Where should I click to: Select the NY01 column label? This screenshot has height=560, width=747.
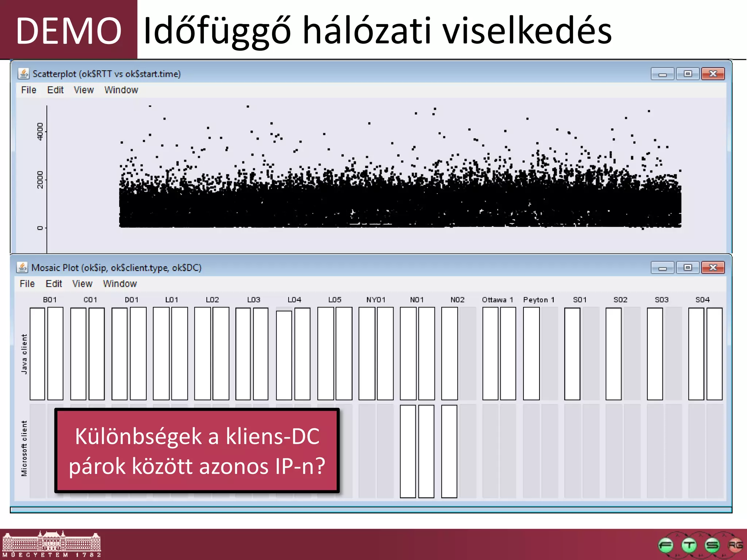click(x=376, y=300)
